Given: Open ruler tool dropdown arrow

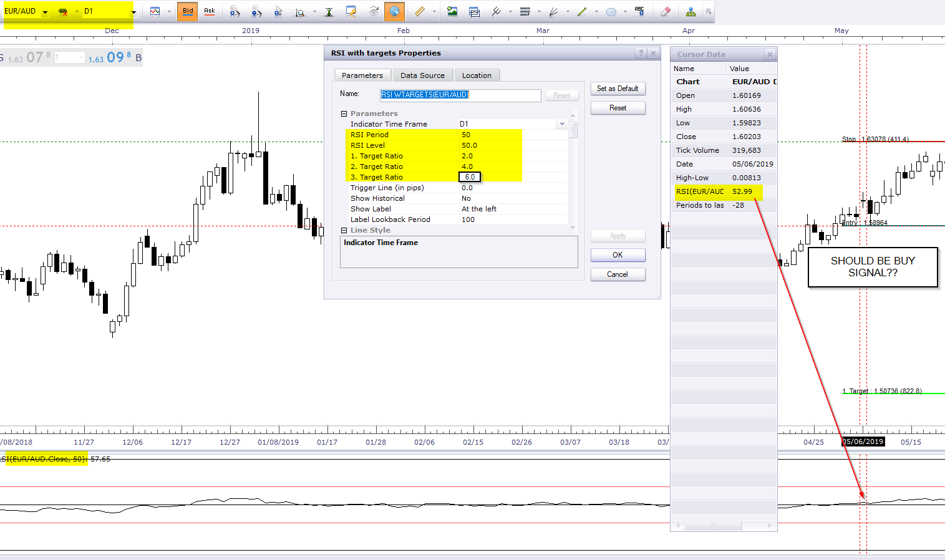Looking at the screenshot, I should pyautogui.click(x=434, y=11).
